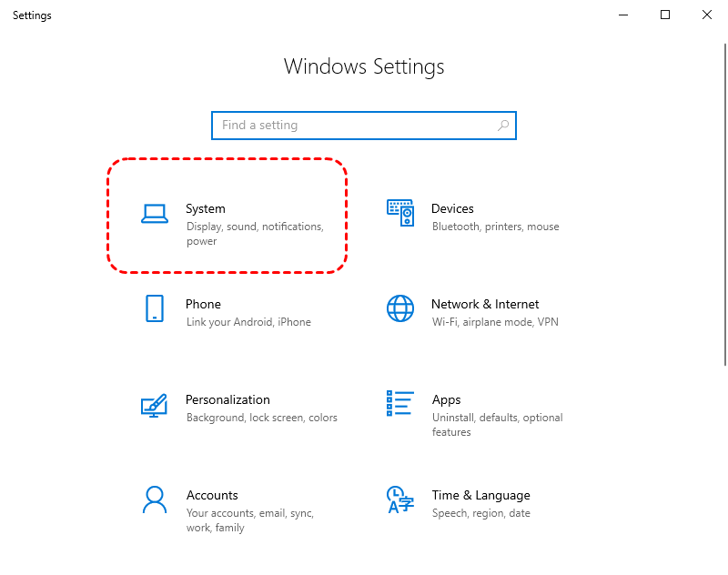Screen dimensions: 728x575
Task: Click the list icon beside Apps
Action: click(x=400, y=404)
